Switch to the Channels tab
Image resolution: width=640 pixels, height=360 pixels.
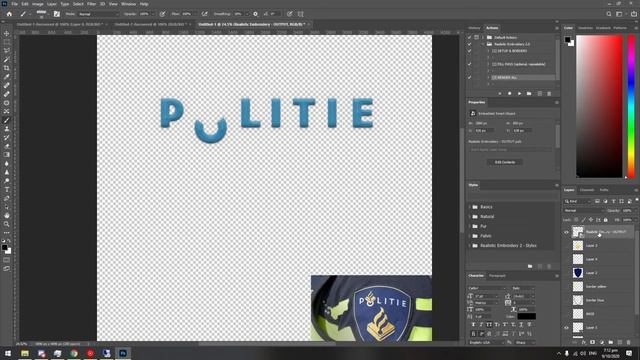point(587,190)
